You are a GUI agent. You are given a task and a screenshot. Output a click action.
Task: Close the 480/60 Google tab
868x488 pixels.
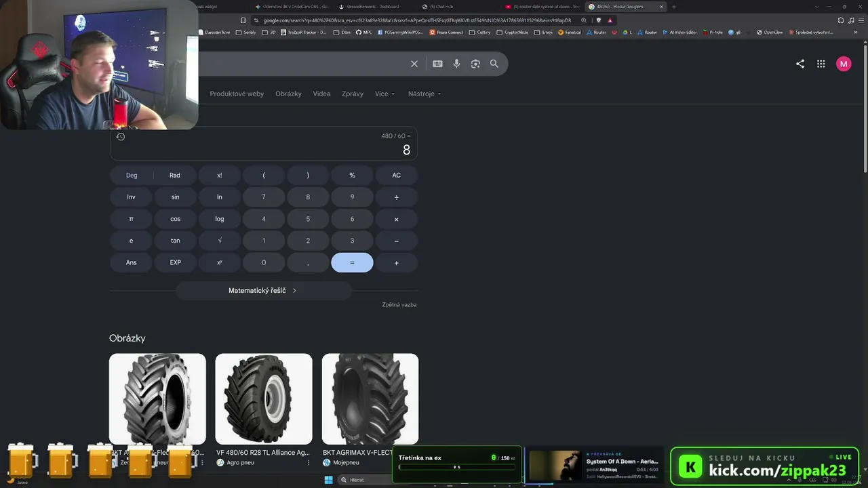click(x=661, y=7)
